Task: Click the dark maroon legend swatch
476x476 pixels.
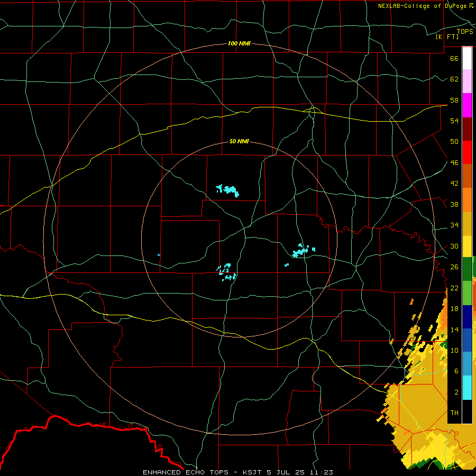Action: pos(467,129)
